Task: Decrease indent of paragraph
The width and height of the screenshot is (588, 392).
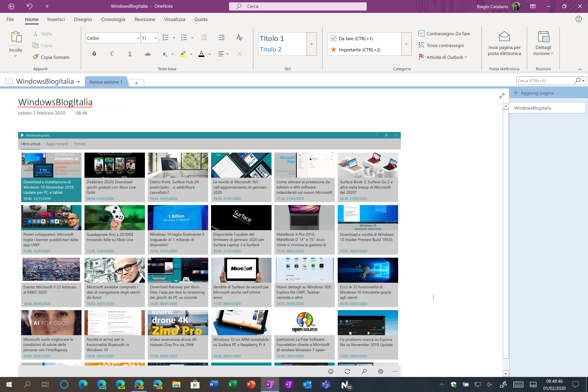Action: pyautogui.click(x=204, y=38)
